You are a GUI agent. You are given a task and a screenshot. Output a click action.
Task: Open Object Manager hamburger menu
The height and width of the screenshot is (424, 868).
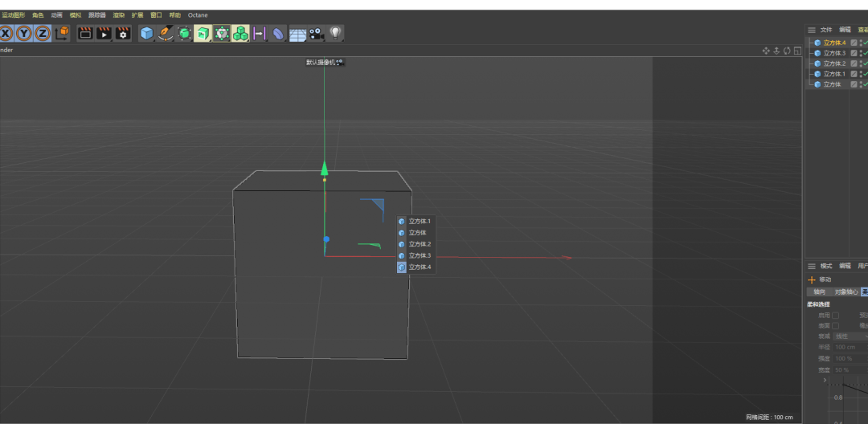(x=812, y=30)
